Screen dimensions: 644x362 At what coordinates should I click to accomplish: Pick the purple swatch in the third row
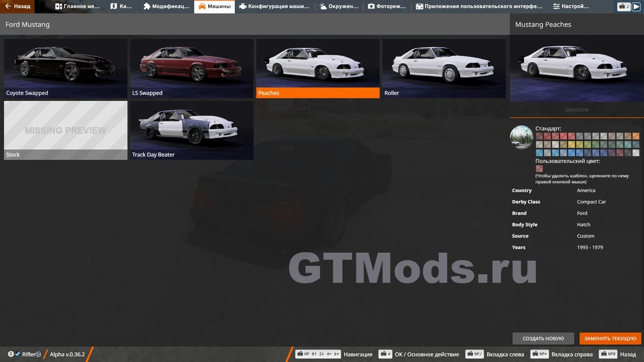pyautogui.click(x=612, y=153)
